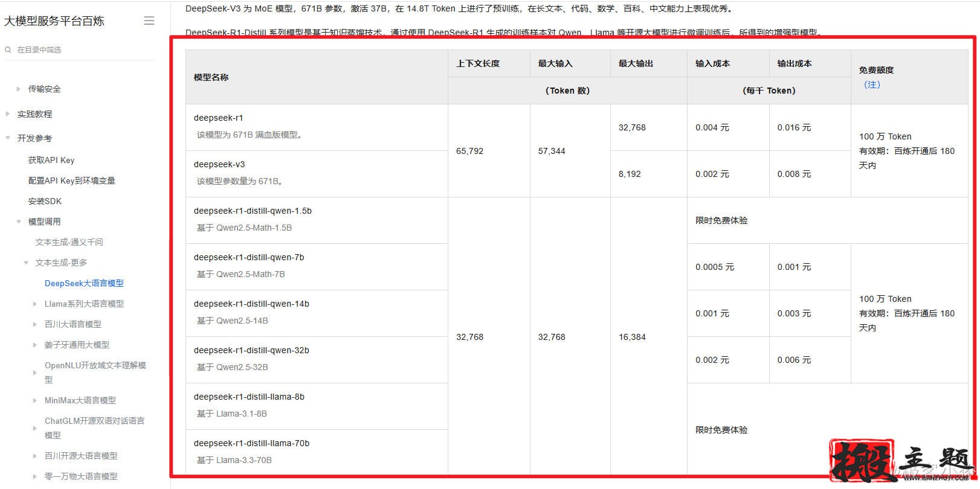Expand the Llama系列大语言模型 arrow

click(x=34, y=304)
